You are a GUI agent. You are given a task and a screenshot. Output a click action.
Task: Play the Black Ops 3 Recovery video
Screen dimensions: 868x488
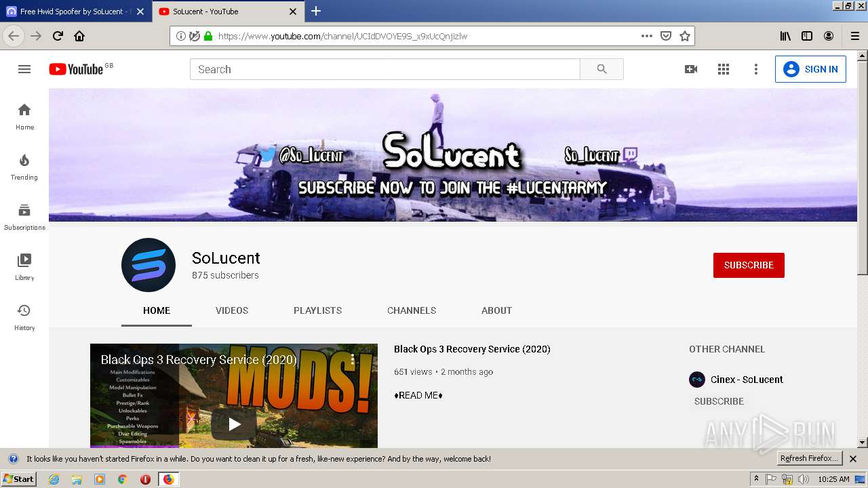click(x=234, y=424)
